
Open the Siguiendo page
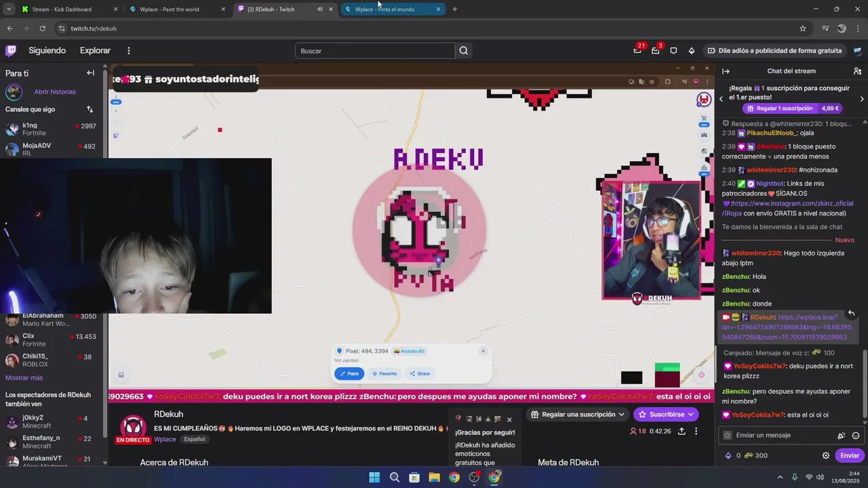47,51
